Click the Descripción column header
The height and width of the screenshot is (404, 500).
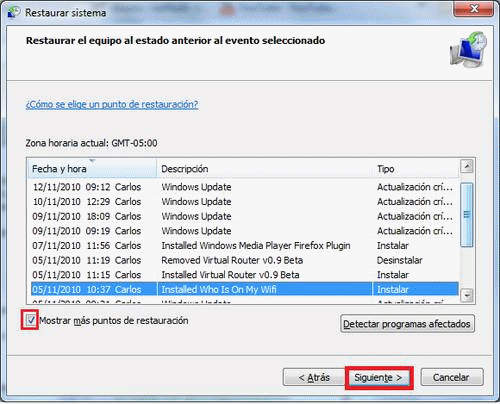click(x=265, y=169)
